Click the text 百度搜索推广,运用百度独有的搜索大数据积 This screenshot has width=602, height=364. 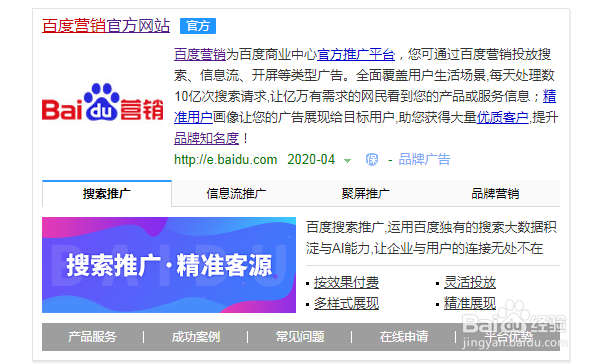[432, 227]
